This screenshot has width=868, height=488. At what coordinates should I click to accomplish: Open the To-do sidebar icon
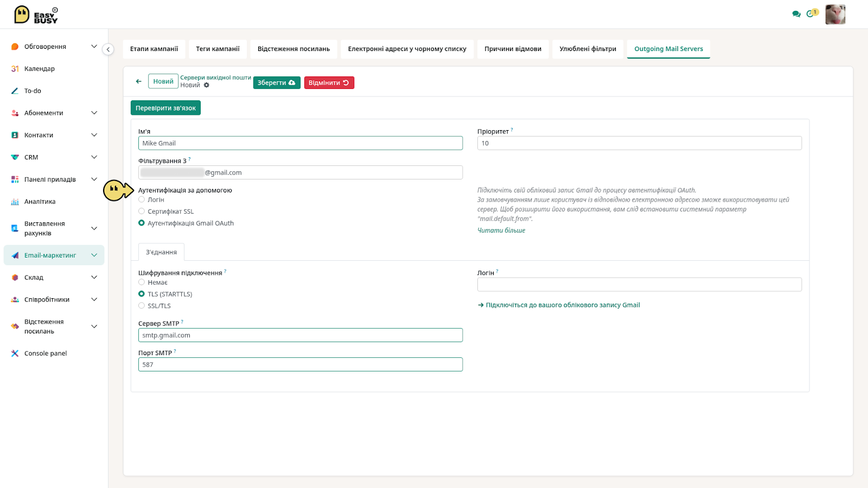coord(15,91)
